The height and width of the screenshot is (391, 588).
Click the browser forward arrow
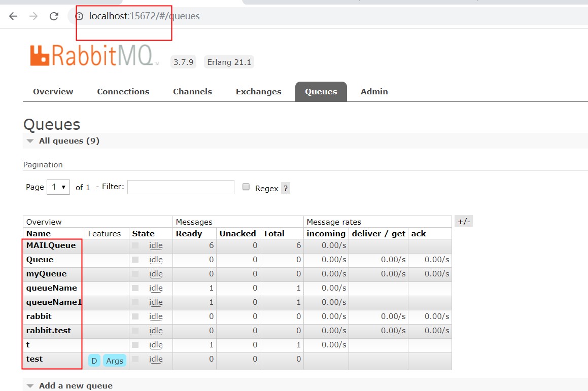(x=33, y=16)
